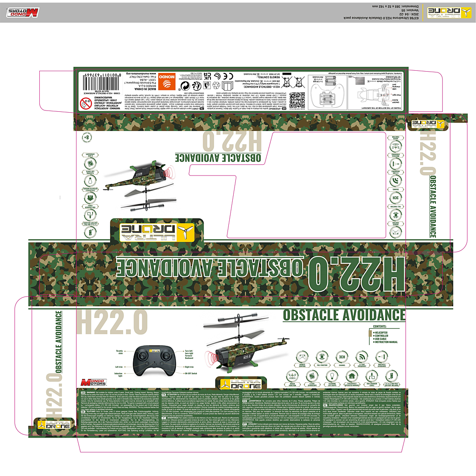Click the +8 age rating badge
The height and width of the screenshot is (476, 476).
click(x=87, y=137)
